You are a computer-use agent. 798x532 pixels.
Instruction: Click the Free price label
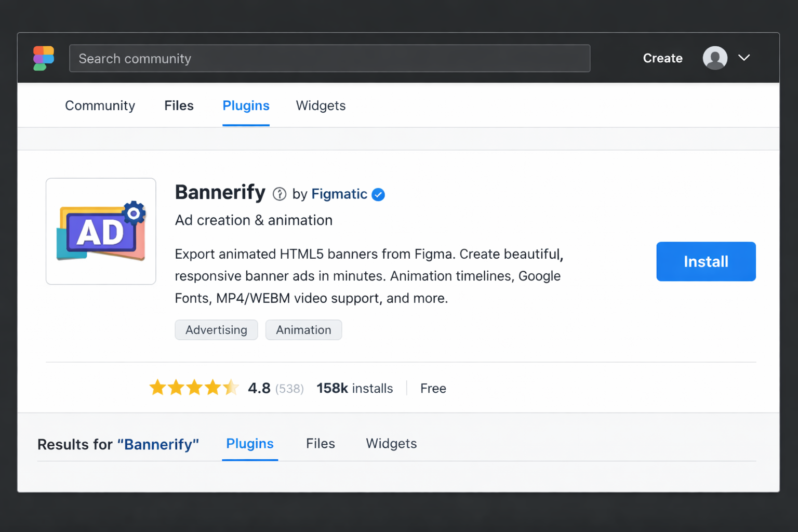433,388
